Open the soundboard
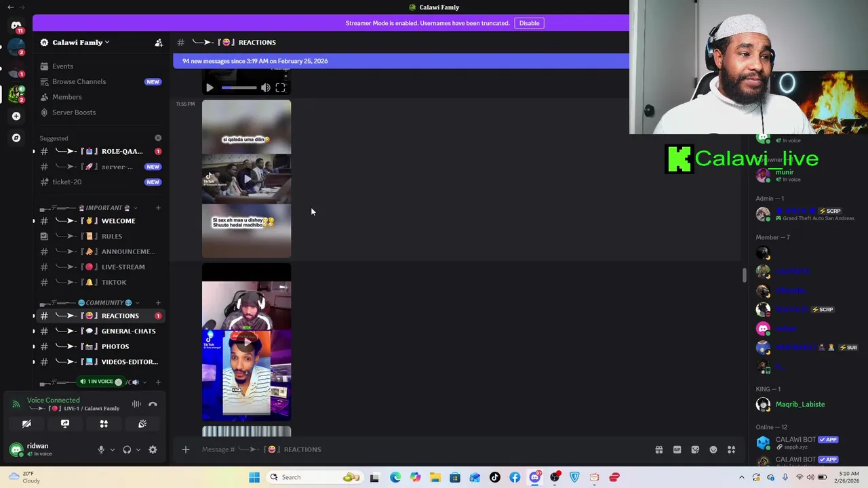 click(142, 424)
